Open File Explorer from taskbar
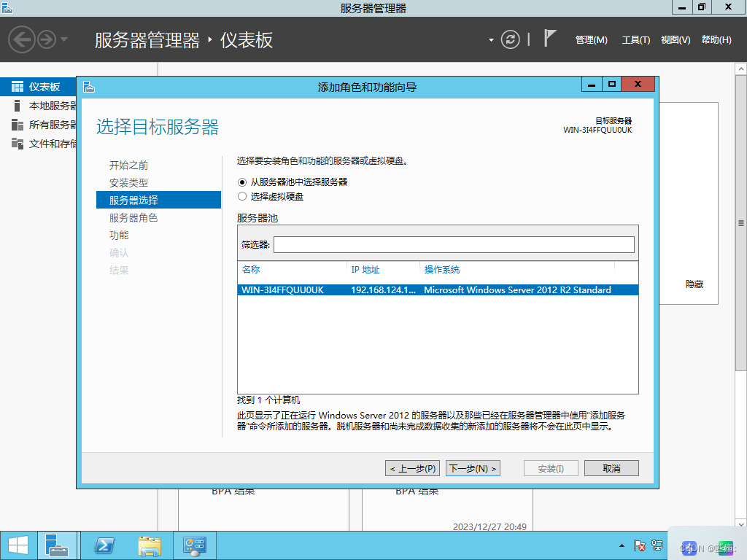 pos(150,545)
